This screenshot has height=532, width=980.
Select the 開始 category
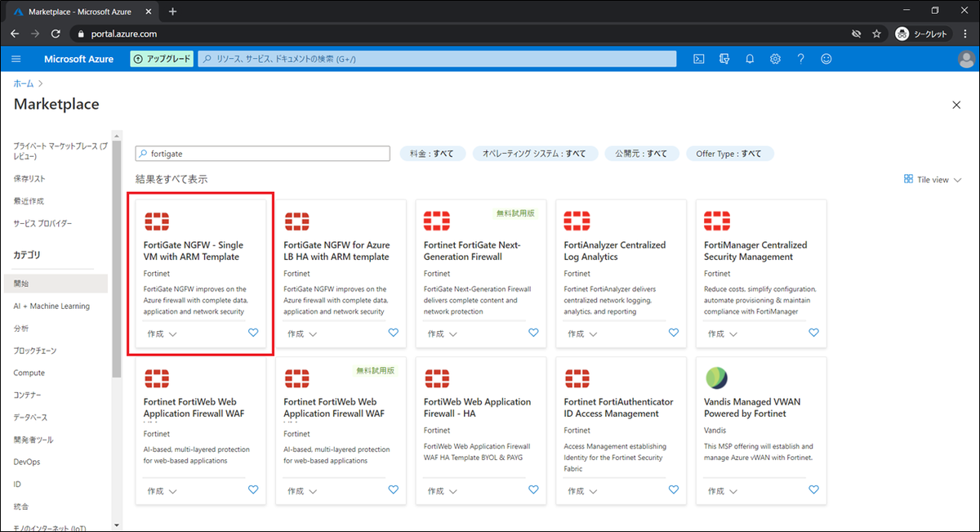[x=54, y=284]
